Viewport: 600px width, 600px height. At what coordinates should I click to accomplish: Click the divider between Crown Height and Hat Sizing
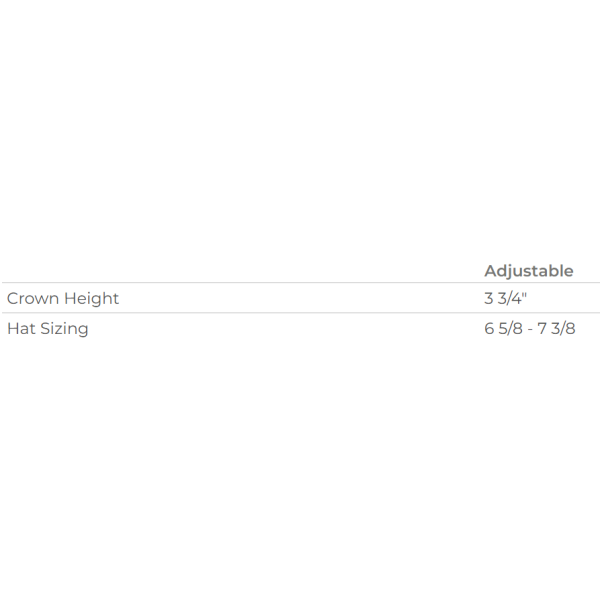[301, 313]
